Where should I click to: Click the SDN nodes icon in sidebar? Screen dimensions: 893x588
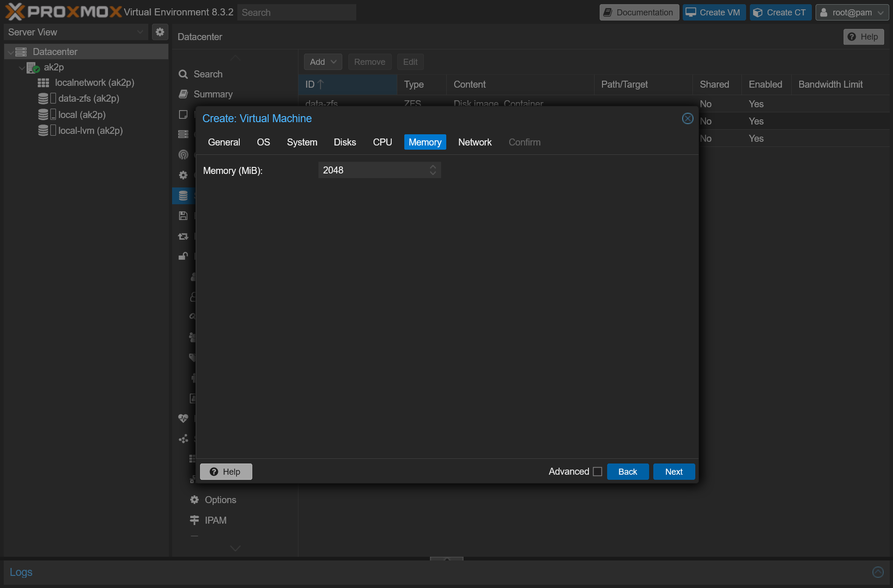click(x=183, y=439)
